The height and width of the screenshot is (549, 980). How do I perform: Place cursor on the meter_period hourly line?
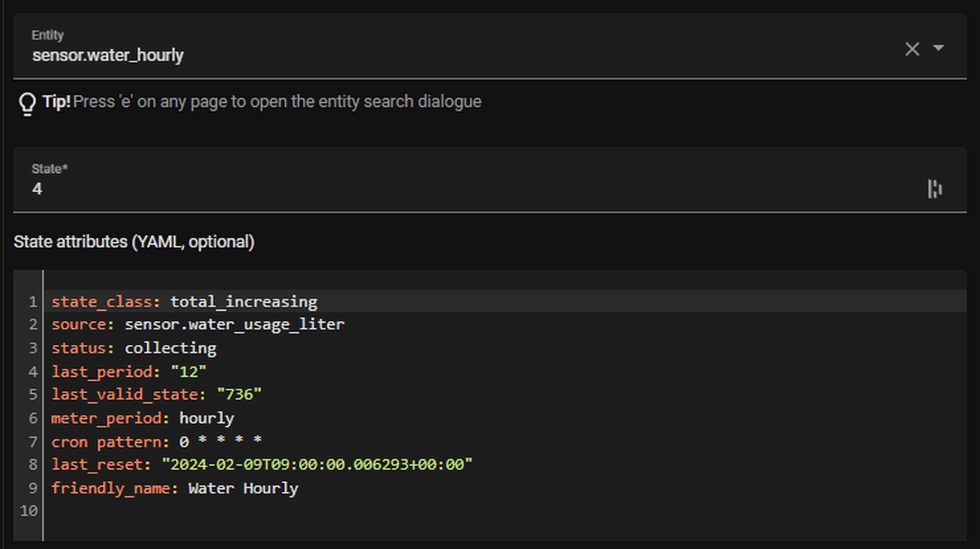[x=143, y=418]
